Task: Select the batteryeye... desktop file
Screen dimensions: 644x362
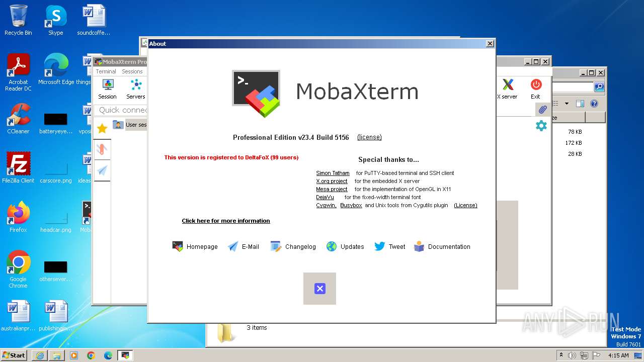Action: click(x=56, y=123)
